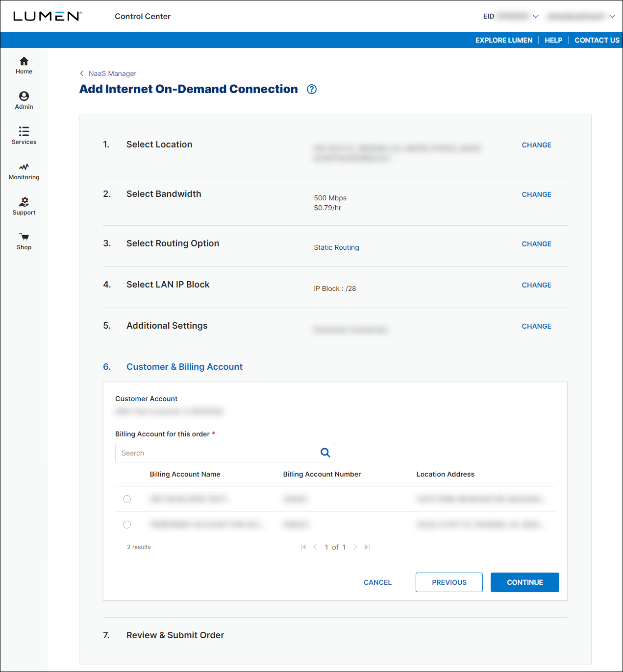
Task: Go to first page of billing results
Action: 303,547
